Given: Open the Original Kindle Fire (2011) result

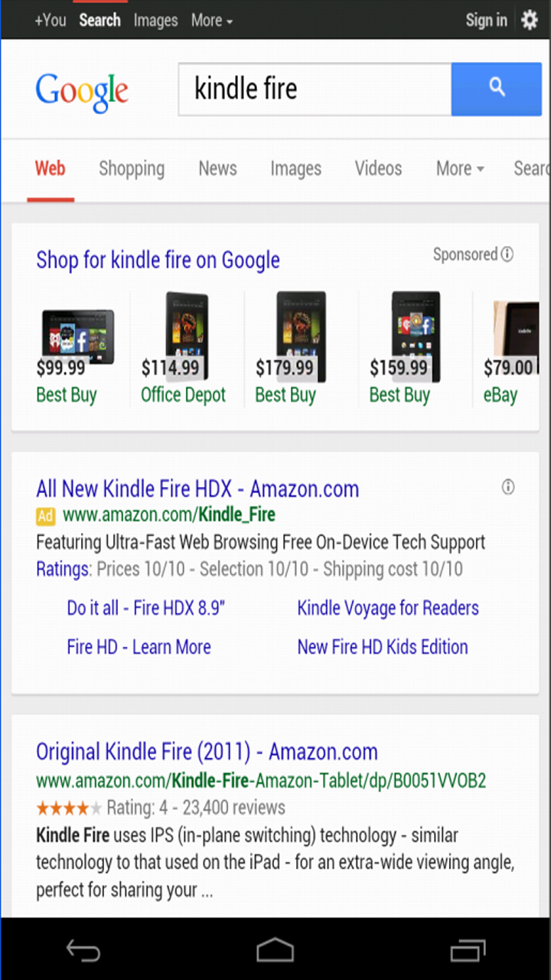Looking at the screenshot, I should tap(207, 752).
